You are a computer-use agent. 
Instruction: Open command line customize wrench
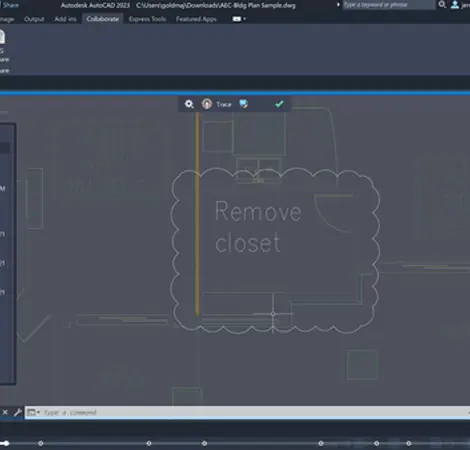pyautogui.click(x=18, y=413)
